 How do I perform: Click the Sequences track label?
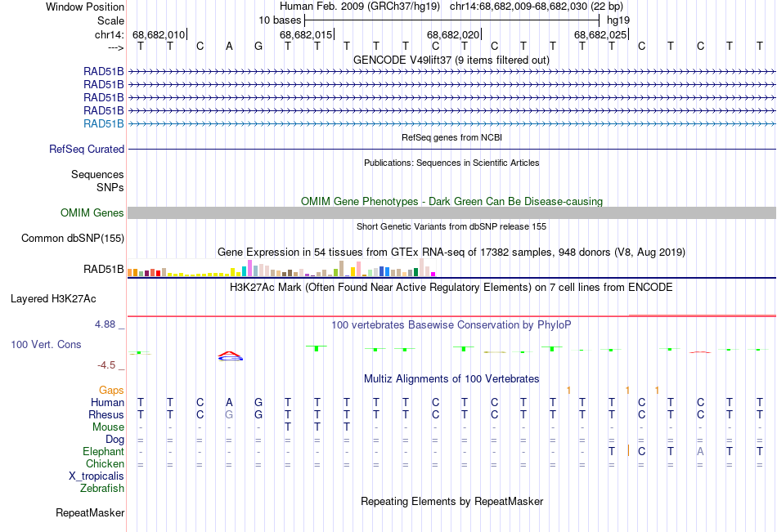[97, 174]
